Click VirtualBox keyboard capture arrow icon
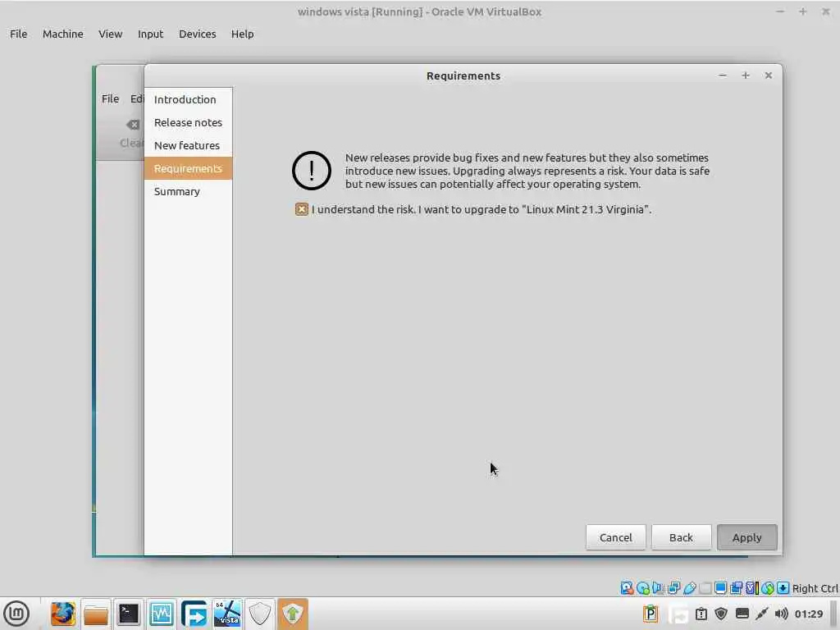The width and height of the screenshot is (840, 630). tap(783, 588)
